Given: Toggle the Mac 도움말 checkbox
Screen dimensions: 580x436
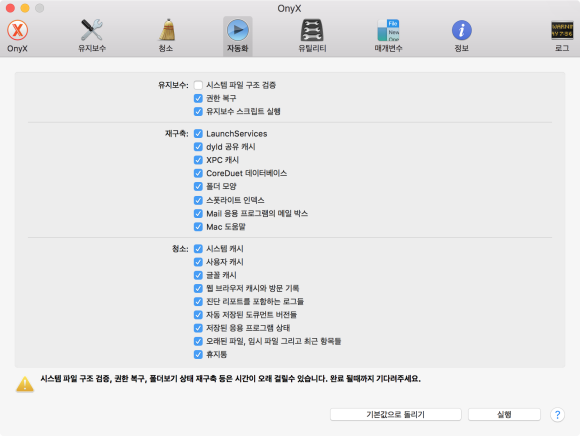Looking at the screenshot, I should tap(198, 227).
